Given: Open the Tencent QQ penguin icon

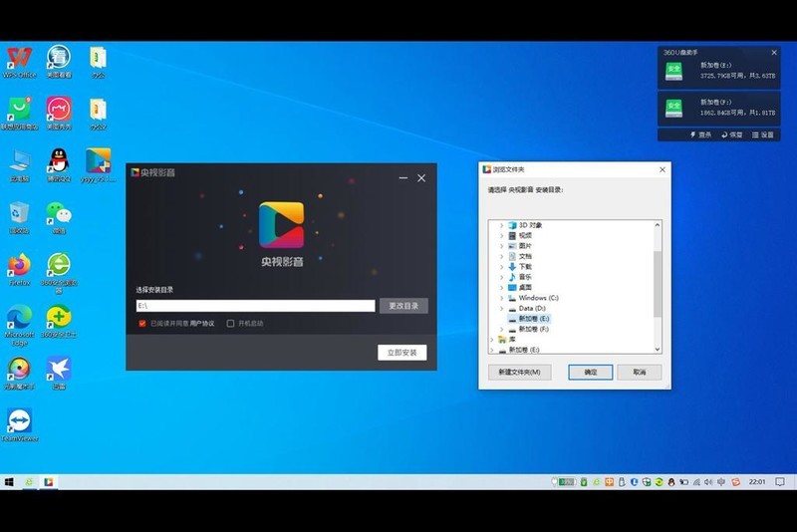Looking at the screenshot, I should [59, 160].
